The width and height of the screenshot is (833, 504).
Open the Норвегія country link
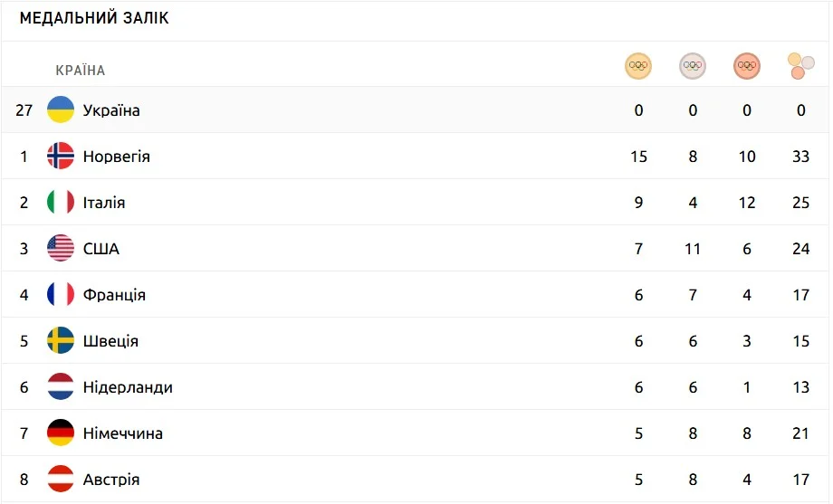tap(116, 157)
